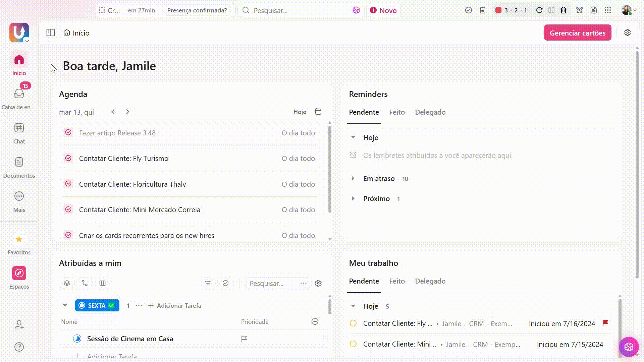Open the Inbox in sidebar
644x362 pixels.
[19, 94]
